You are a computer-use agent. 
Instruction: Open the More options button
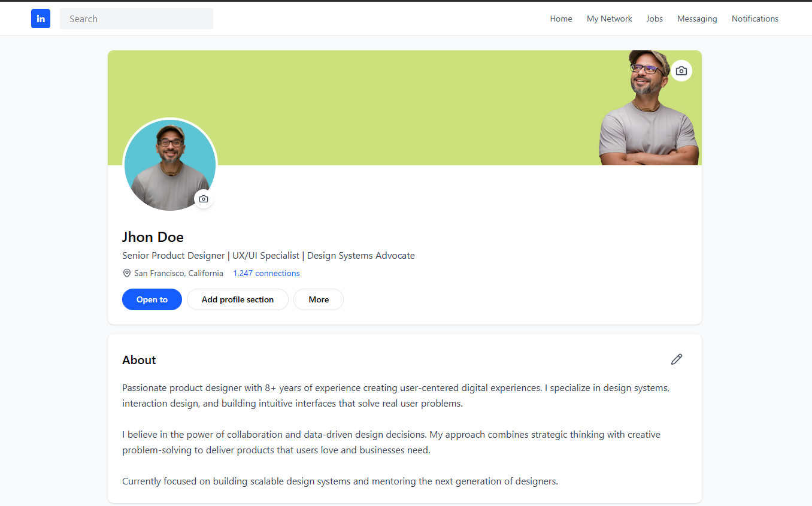[318, 299]
